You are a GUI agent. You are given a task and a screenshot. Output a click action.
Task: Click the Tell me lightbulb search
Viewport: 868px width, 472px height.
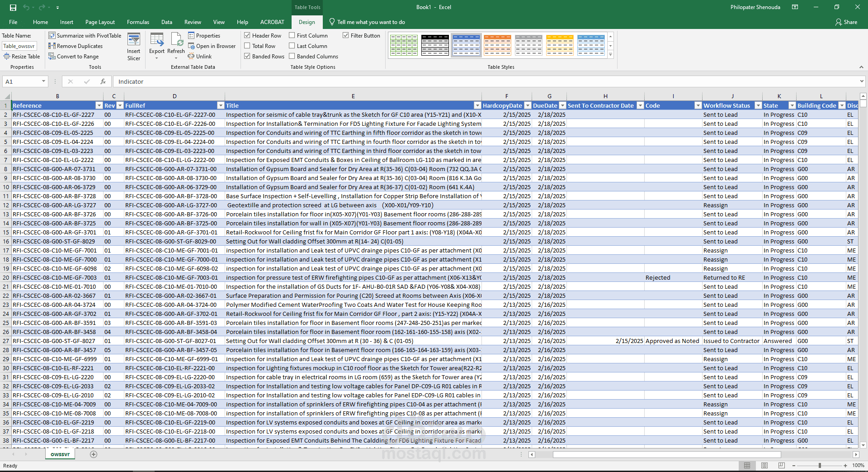coord(332,22)
